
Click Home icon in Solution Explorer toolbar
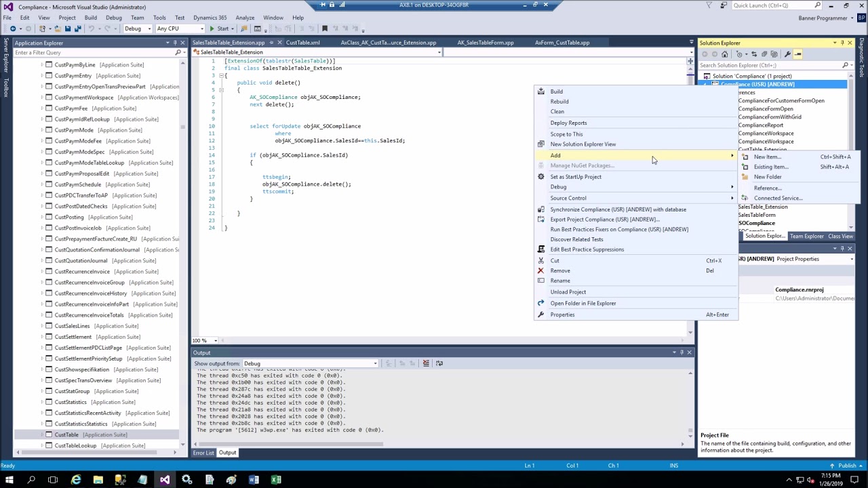[x=725, y=54]
